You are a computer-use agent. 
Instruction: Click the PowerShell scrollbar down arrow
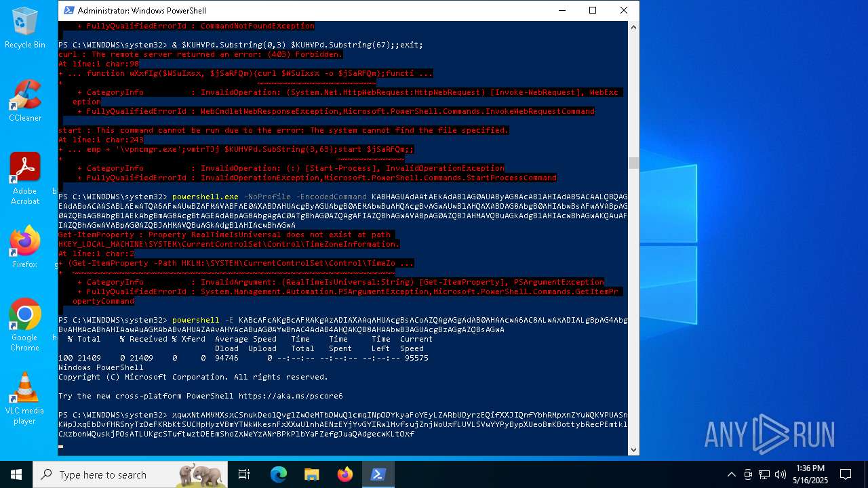pos(633,449)
